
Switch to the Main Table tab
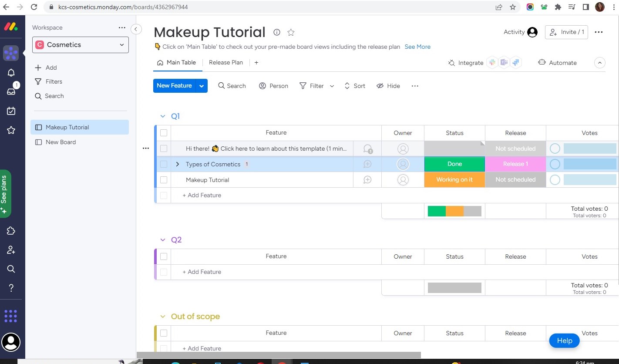[x=177, y=62]
